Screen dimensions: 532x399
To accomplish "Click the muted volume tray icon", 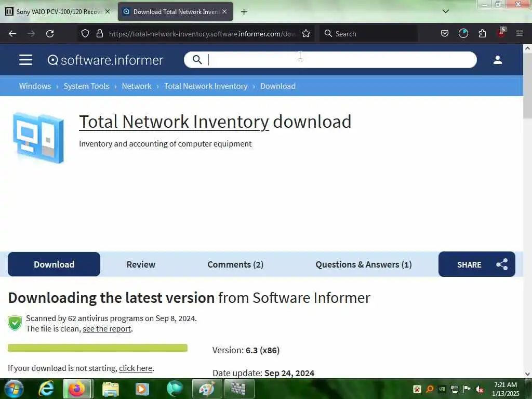I will (480, 389).
